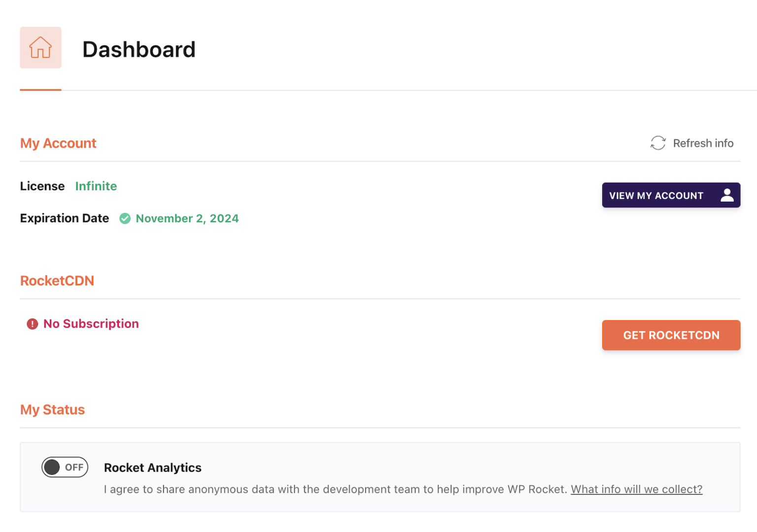Image resolution: width=757 pixels, height=532 pixels.
Task: Click the Dashboard home icon
Action: pos(40,48)
